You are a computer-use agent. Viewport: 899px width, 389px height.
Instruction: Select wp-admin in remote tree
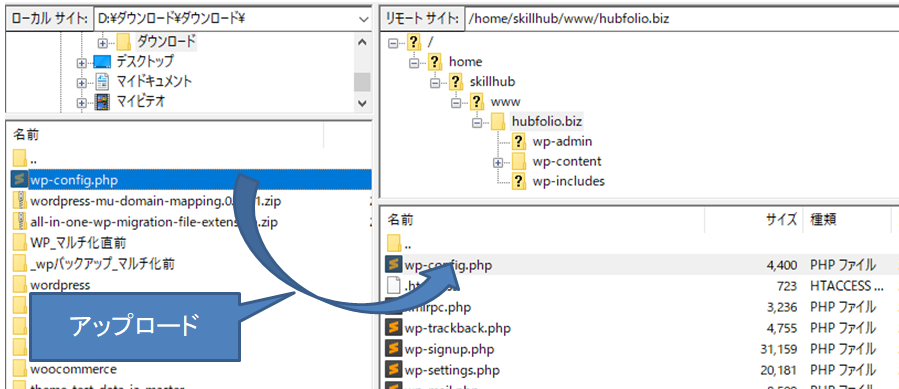[561, 141]
